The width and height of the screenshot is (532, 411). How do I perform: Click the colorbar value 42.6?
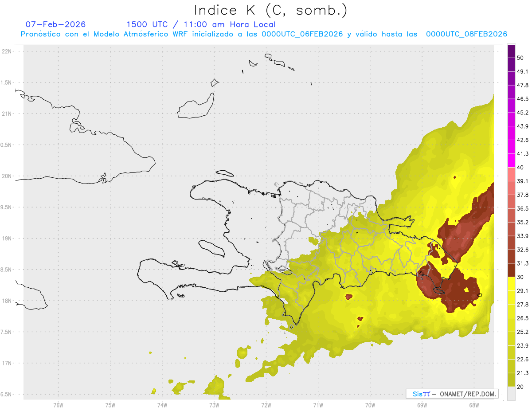tap(523, 140)
